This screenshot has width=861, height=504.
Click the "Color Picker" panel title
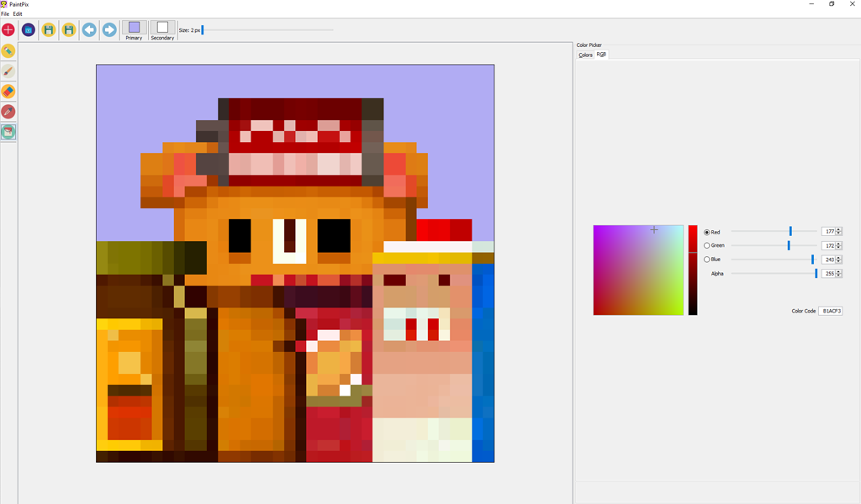[x=589, y=45]
